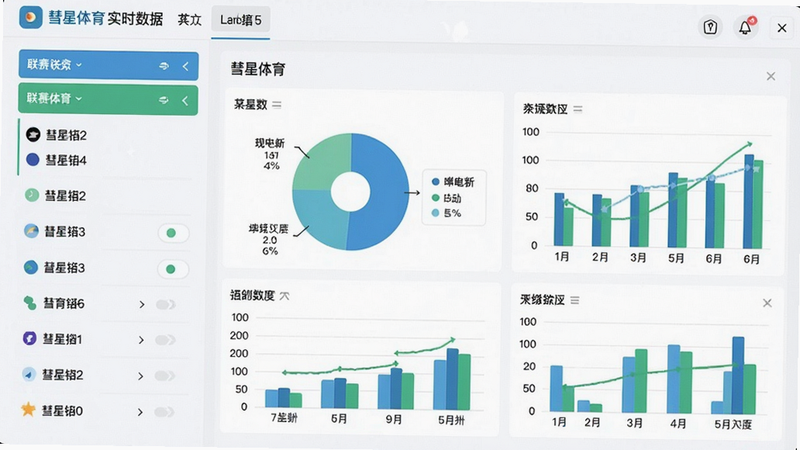Close the 彗星体育 panel with its X
Viewport: 800px width, 450px height.
(x=770, y=77)
